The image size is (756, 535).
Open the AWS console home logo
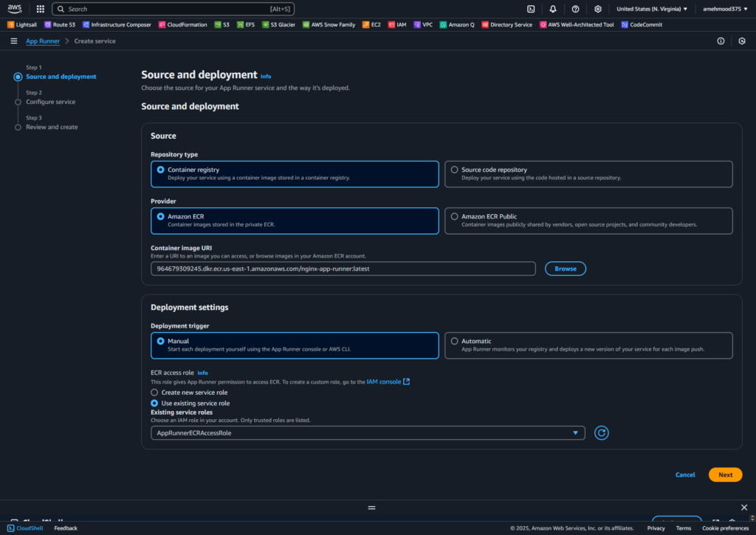tap(15, 9)
